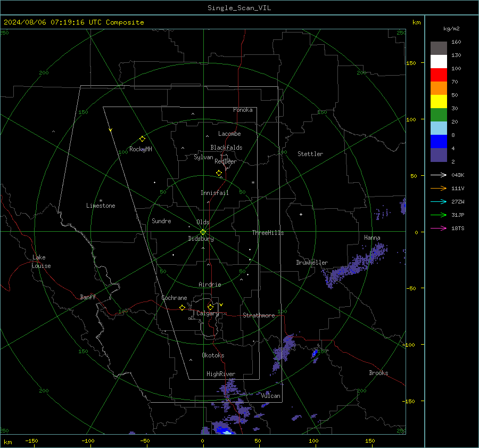This screenshot has height=448, width=479.
Task: Click the Didsbury town label
Action: click(201, 239)
